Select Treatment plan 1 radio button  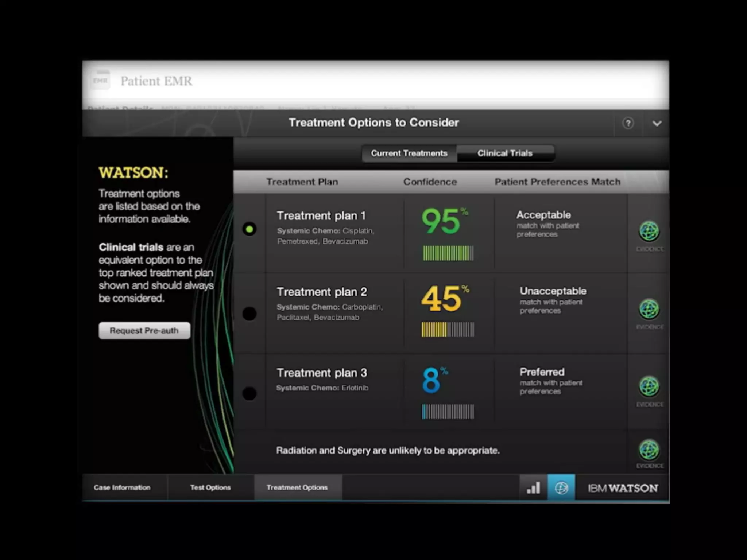(249, 229)
